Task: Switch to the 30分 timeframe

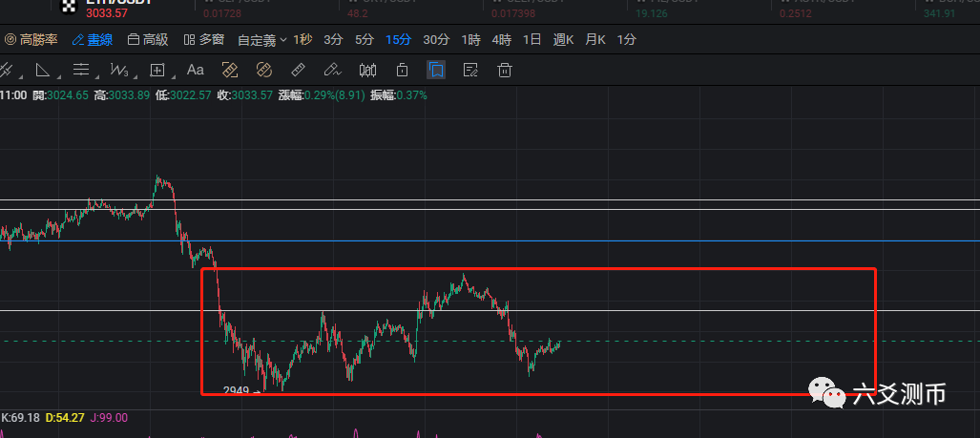Action: (436, 40)
